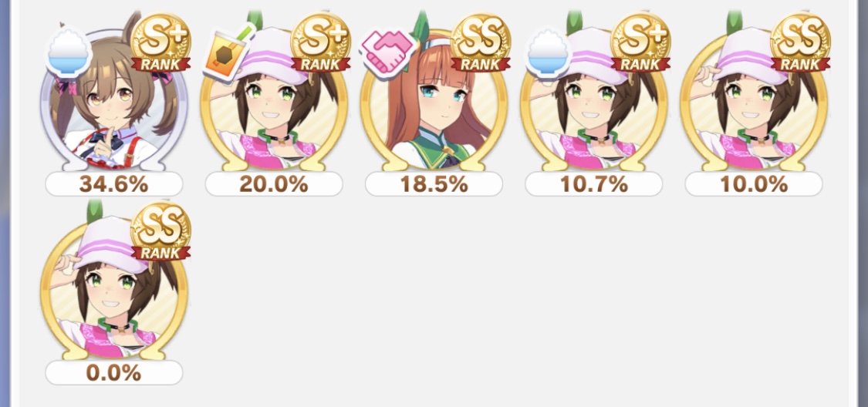Select the capped character portrait with 10.7%
The width and height of the screenshot is (868, 407).
tap(593, 99)
